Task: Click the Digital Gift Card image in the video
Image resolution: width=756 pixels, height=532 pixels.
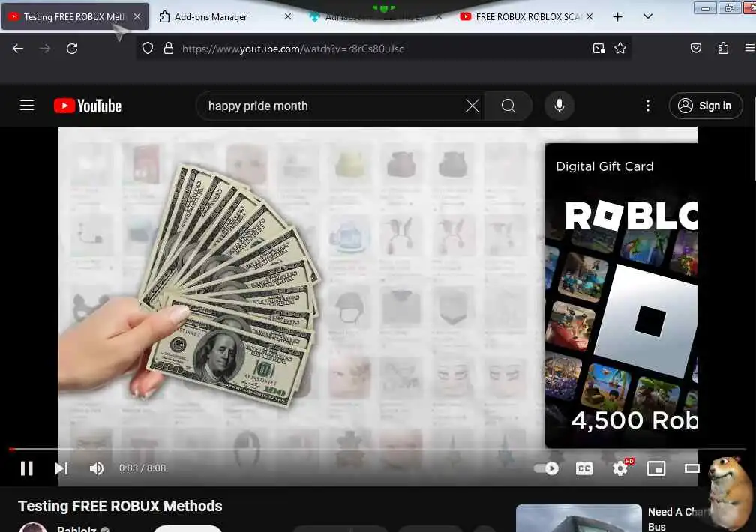Action: (621, 295)
